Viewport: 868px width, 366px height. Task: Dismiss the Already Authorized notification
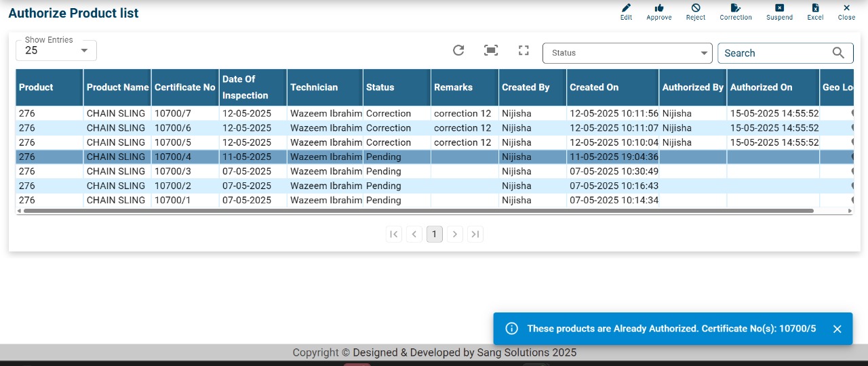837,329
